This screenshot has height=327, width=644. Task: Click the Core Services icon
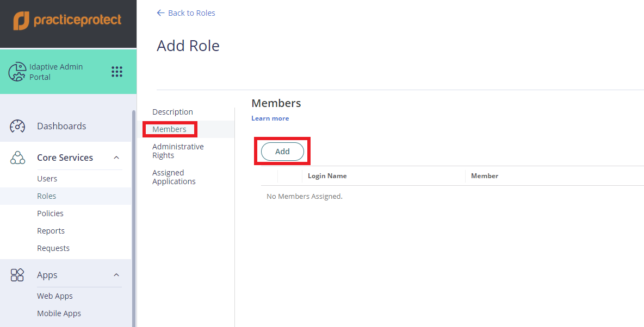pyautogui.click(x=17, y=158)
